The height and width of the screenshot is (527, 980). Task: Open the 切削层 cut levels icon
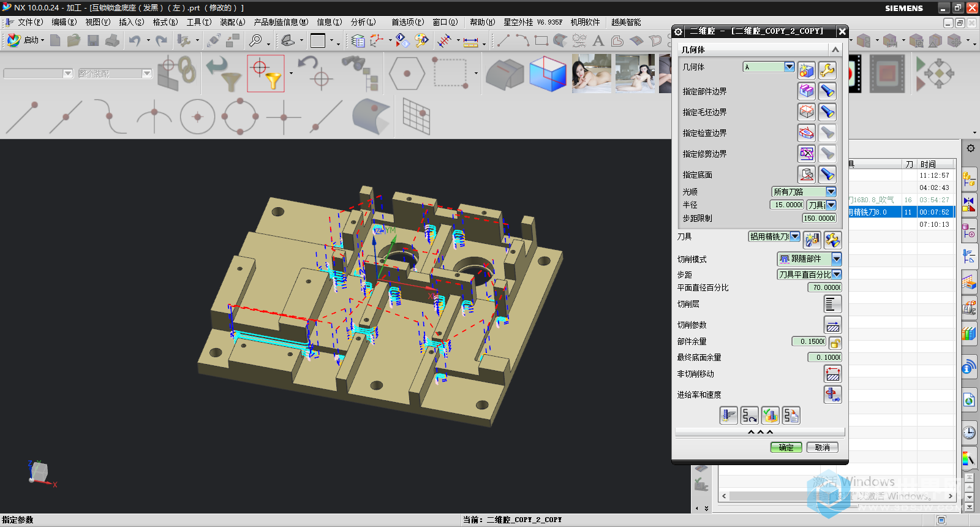coord(833,304)
